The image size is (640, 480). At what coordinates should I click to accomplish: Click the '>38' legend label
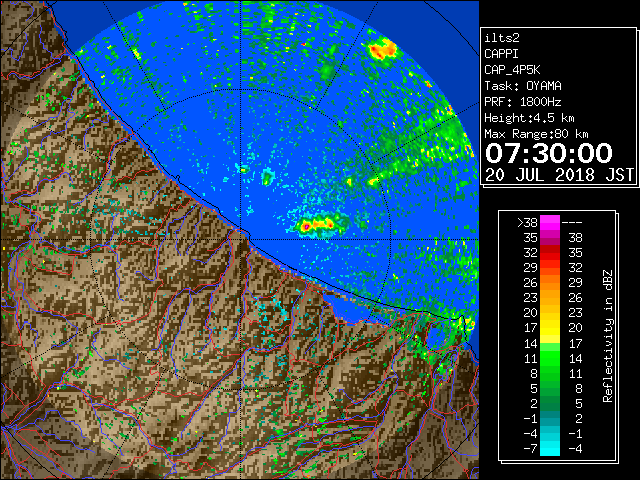(x=527, y=223)
